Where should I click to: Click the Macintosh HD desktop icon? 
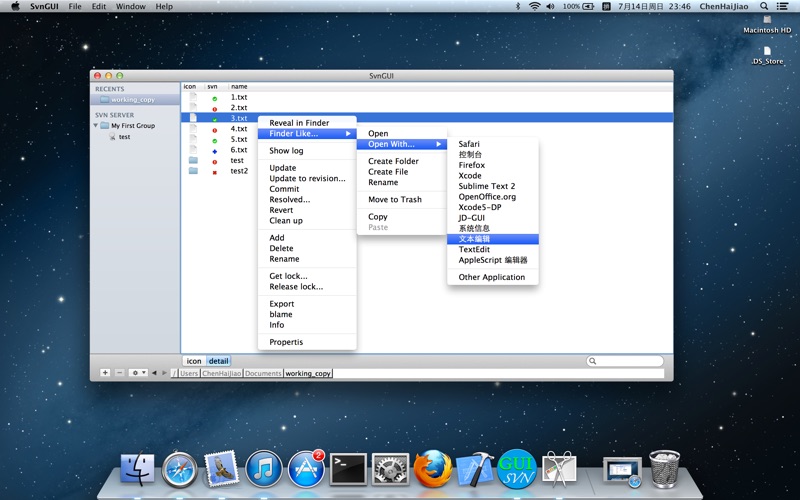pos(767,24)
